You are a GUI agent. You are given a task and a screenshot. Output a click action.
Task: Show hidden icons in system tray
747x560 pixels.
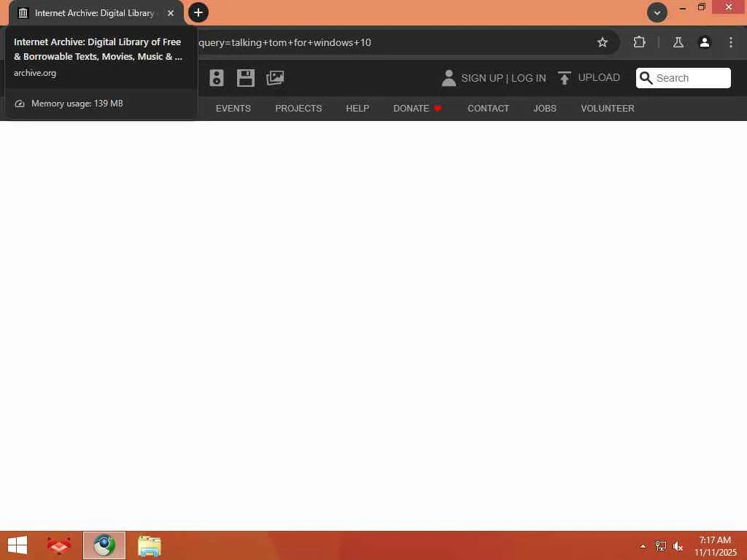[643, 546]
